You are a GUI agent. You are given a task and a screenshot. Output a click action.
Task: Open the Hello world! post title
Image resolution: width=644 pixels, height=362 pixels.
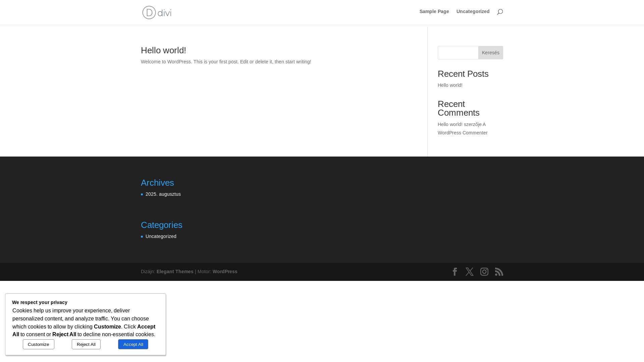(163, 50)
